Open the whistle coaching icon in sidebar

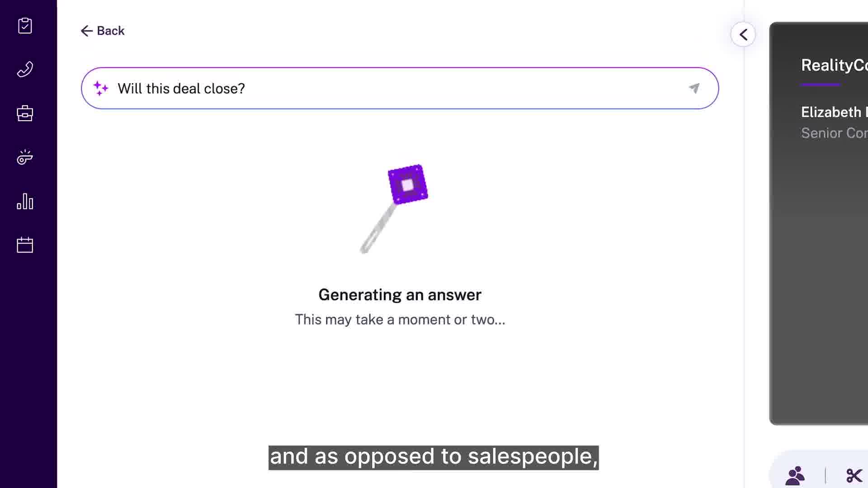[25, 157]
